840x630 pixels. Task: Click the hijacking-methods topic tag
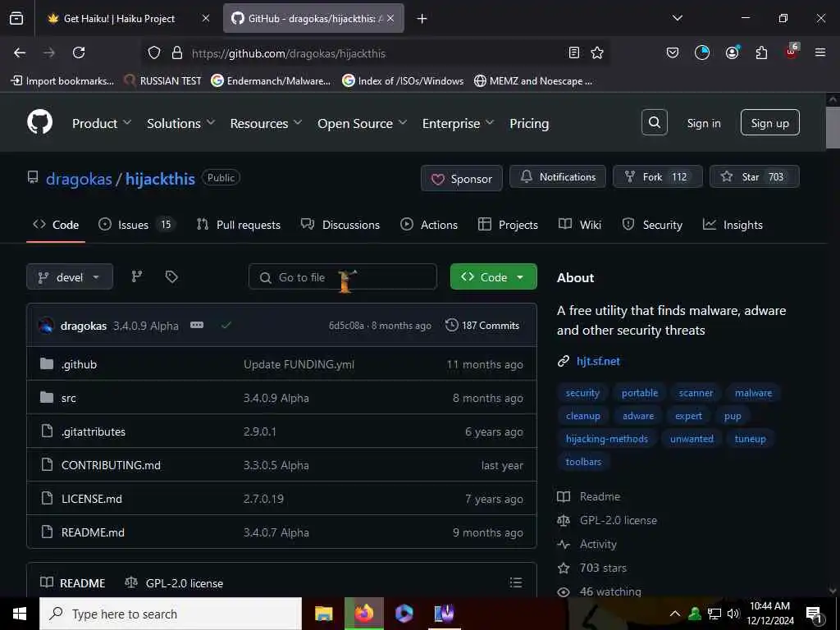pyautogui.click(x=606, y=439)
